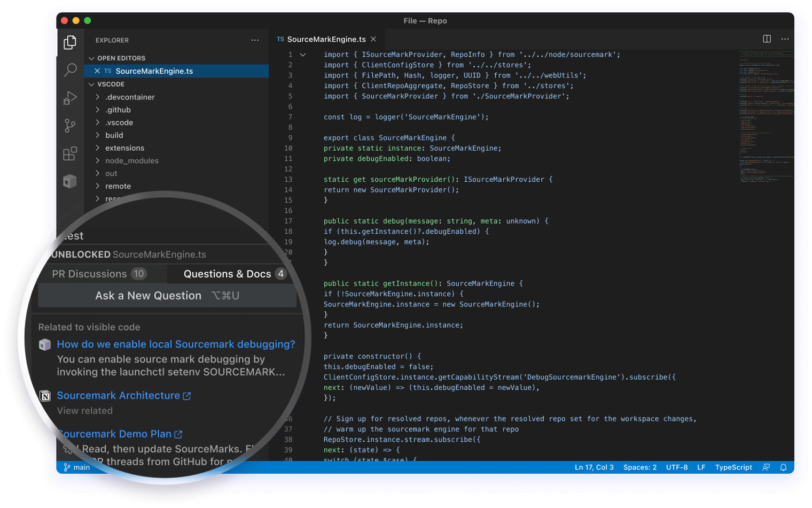Open the Extensions view
812x508 pixels.
[70, 153]
